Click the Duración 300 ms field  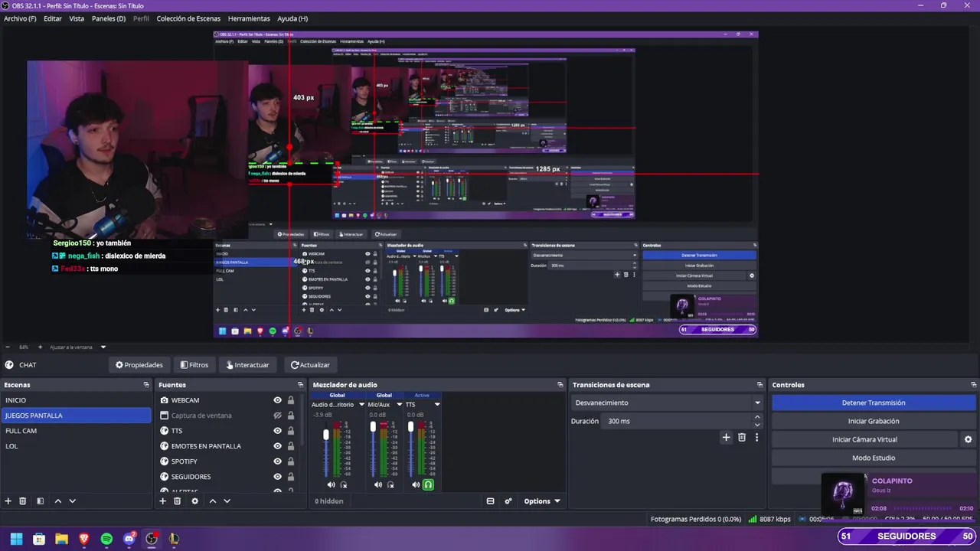678,421
